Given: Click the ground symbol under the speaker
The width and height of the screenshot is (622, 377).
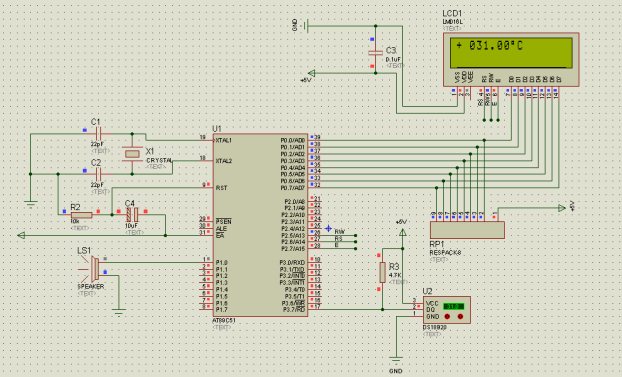Looking at the screenshot, I should (x=118, y=313).
